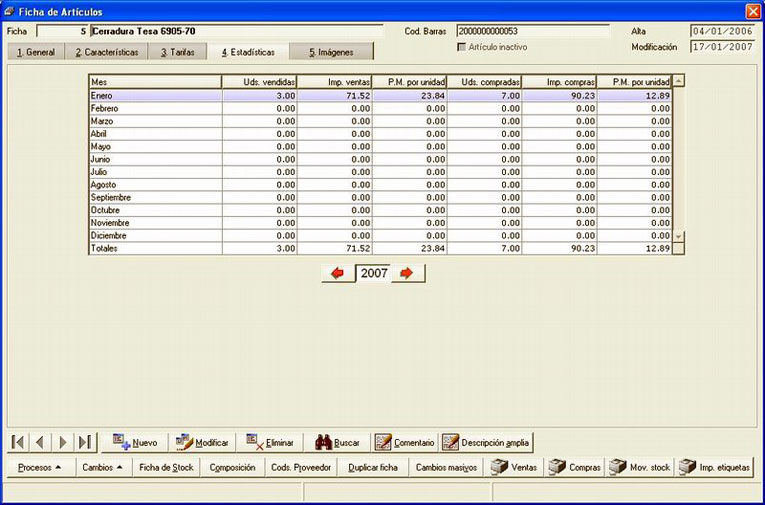Show previous year with left red arrow
This screenshot has width=765, height=505.
pos(338,273)
